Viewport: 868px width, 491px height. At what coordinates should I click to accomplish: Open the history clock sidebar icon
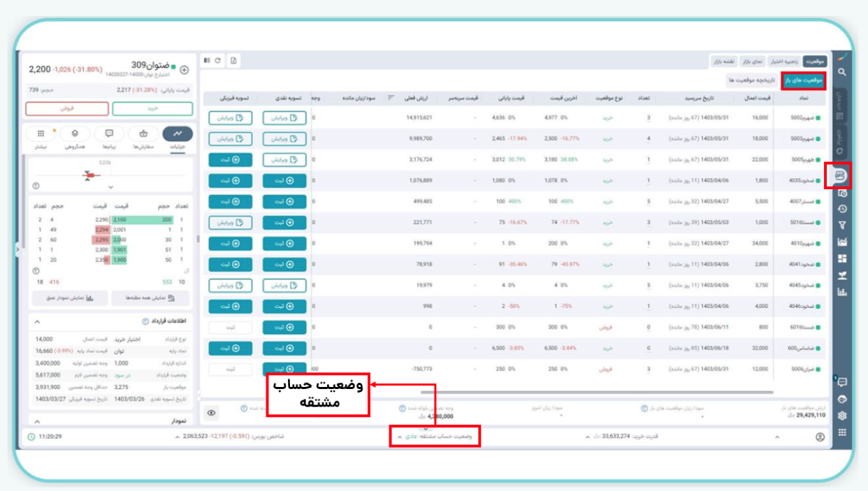click(x=842, y=208)
